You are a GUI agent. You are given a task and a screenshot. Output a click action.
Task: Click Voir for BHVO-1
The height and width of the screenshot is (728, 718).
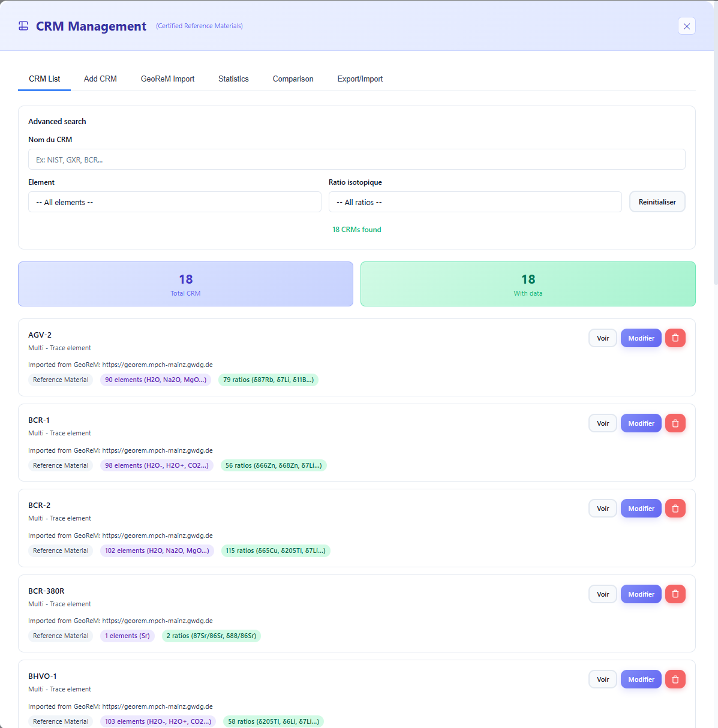(602, 679)
